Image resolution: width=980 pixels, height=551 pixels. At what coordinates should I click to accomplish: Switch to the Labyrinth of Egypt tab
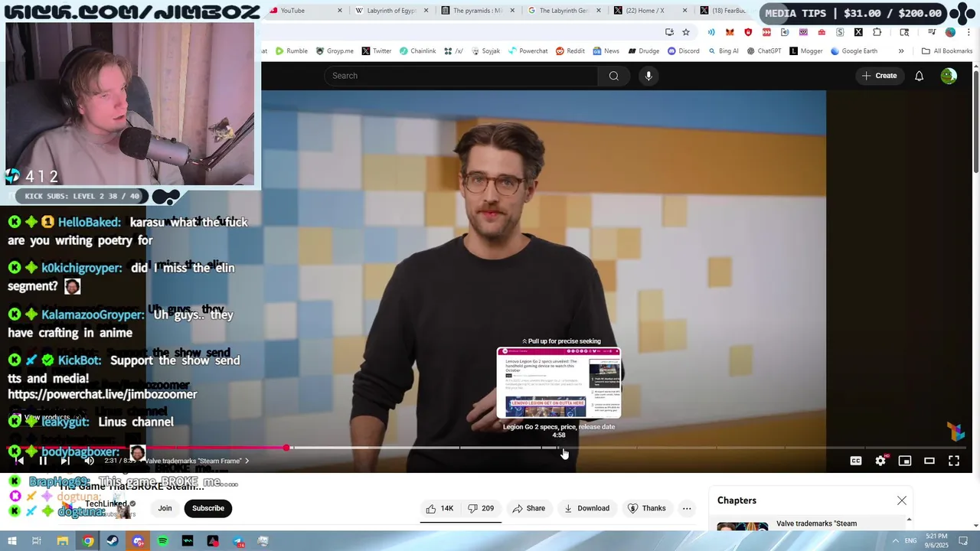point(391,11)
